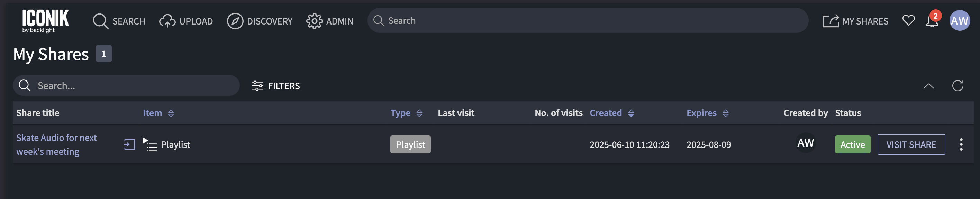
Task: Sort shares by the Created column
Action: click(606, 113)
